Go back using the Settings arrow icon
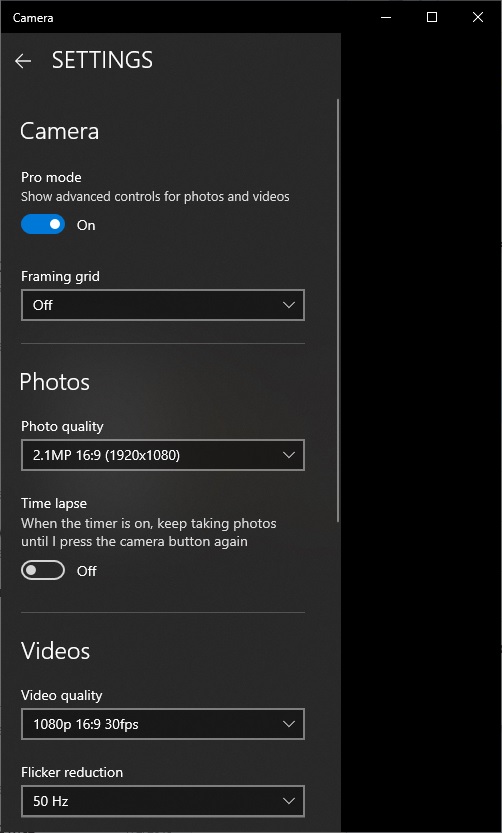 tap(23, 61)
